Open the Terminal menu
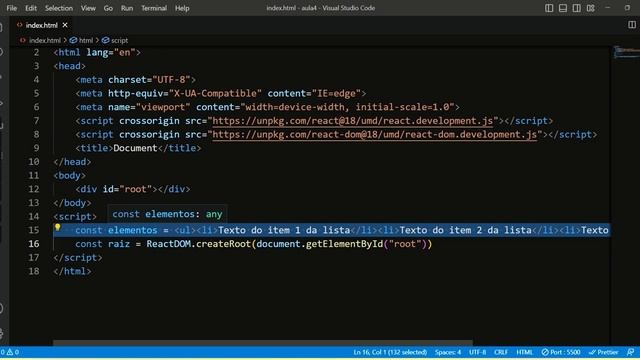This screenshot has width=640, height=360. click(x=154, y=8)
